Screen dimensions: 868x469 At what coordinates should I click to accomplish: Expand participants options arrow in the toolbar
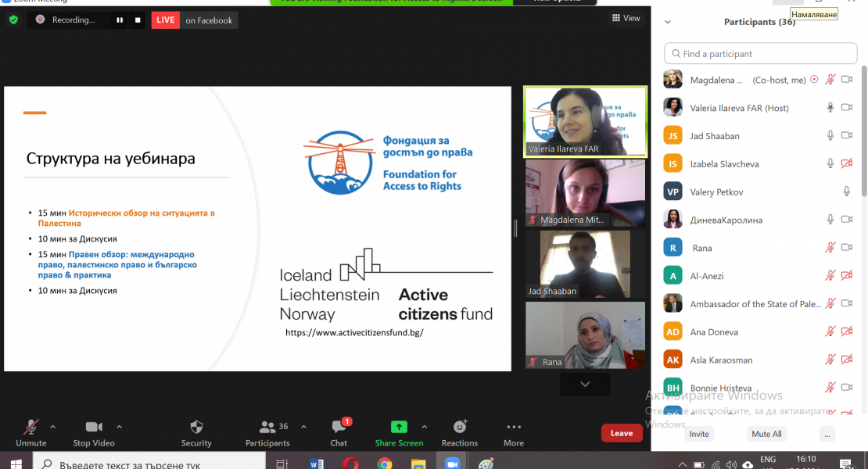(x=304, y=427)
